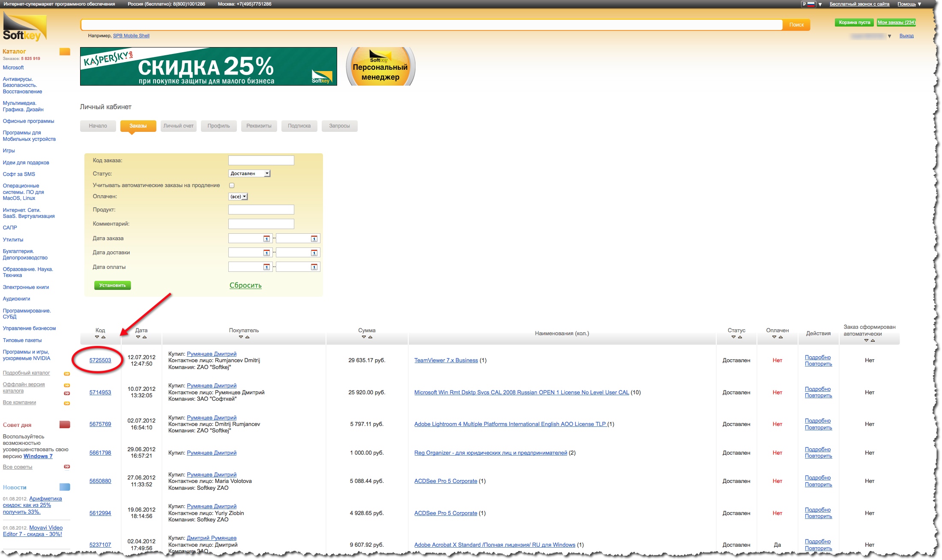Switch to the Личный счет tab
The height and width of the screenshot is (560, 942).
point(179,126)
